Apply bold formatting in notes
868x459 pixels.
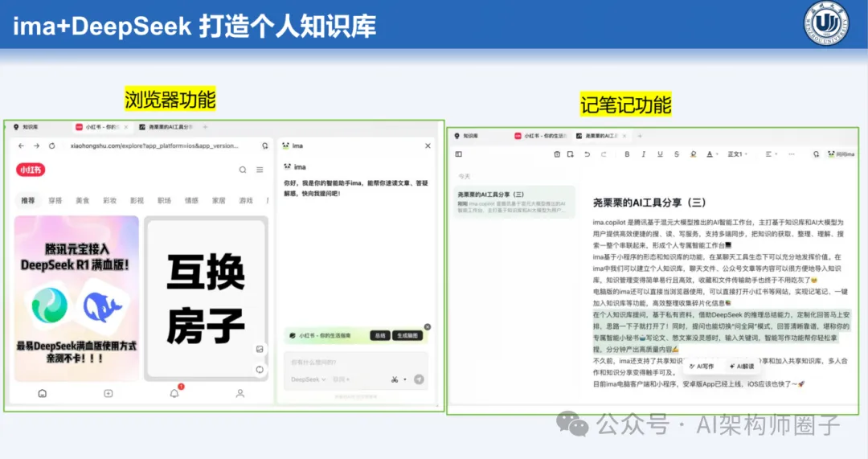click(627, 154)
